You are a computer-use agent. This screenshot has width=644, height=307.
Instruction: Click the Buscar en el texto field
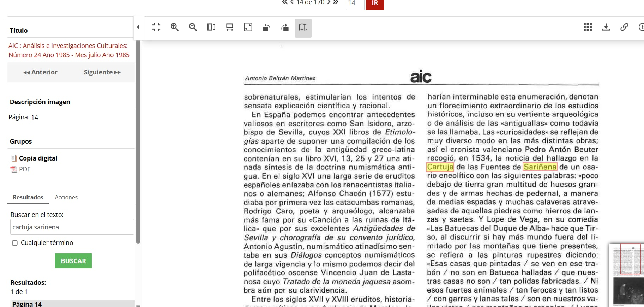72,227
